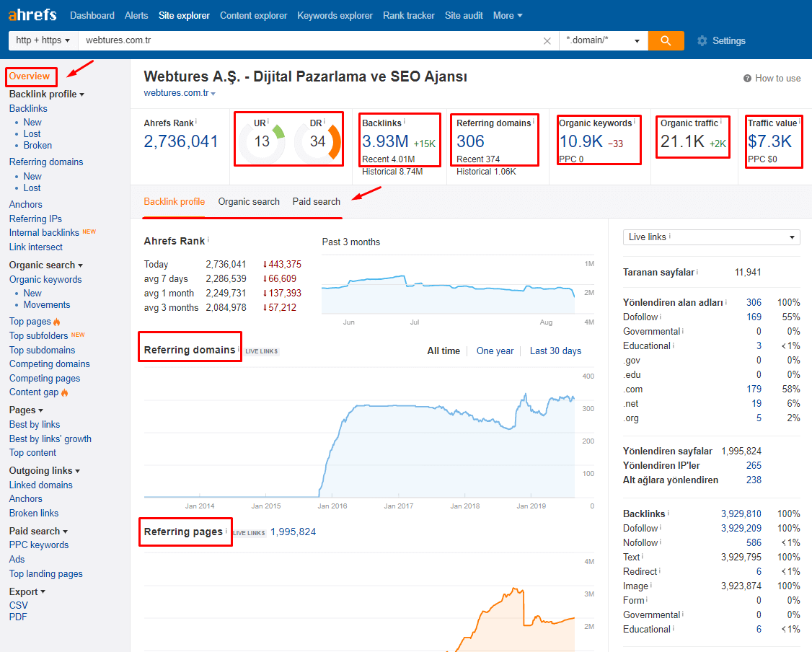
Task: Open Referring IPs in the sidebar
Action: (x=35, y=219)
